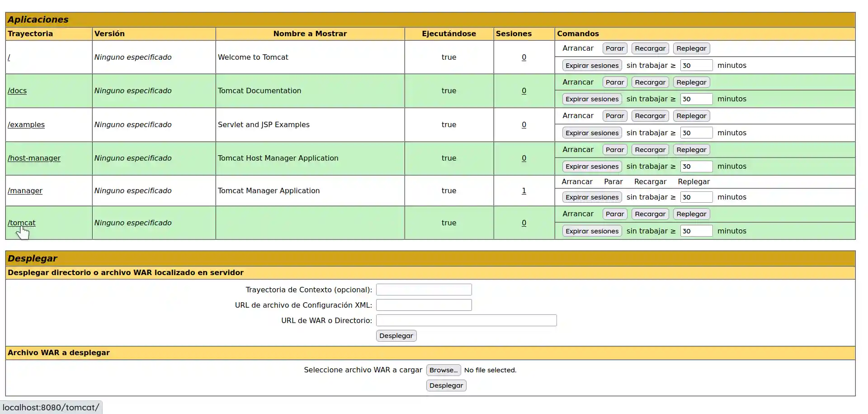The width and height of the screenshot is (868, 414).
Task: Click Desplegar under the WAR file selector
Action: click(x=446, y=385)
